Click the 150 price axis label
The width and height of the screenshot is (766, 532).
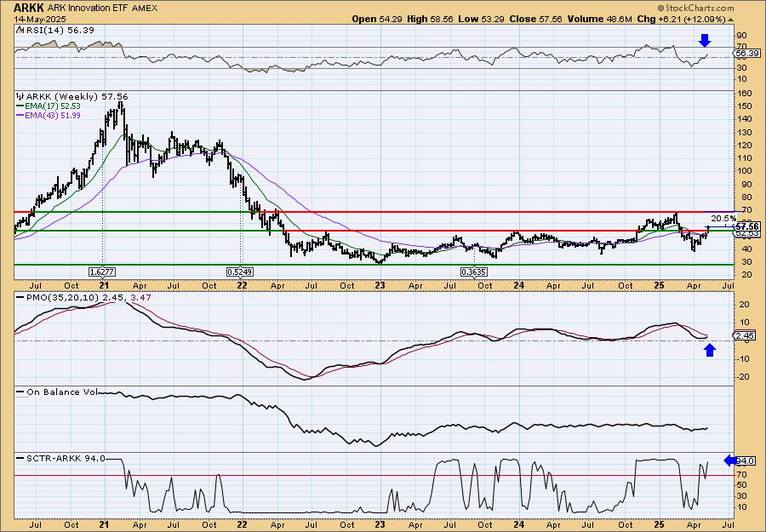pos(745,106)
